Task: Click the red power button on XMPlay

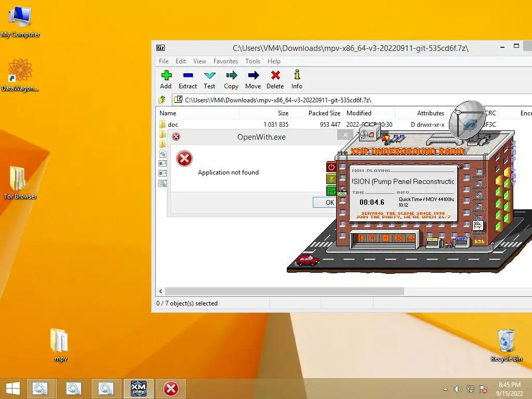Action: [331, 167]
